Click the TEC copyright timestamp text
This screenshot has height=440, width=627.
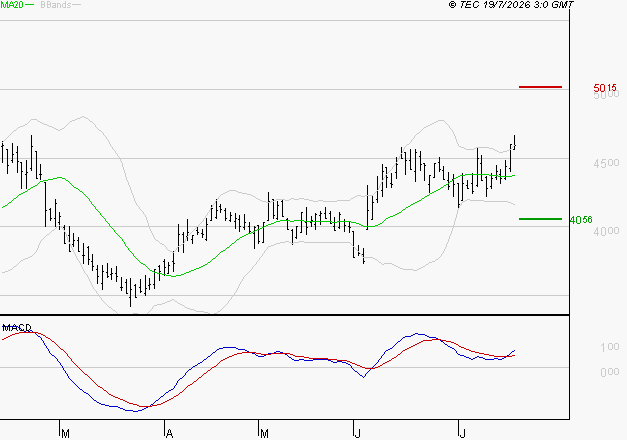point(511,4)
